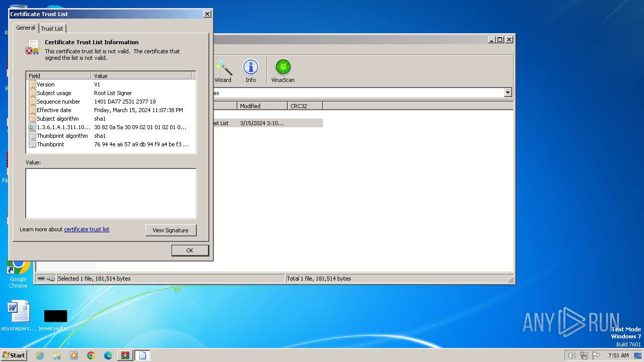Click the drive icon in WinRAR status bar
Viewport: 644px width, 362px height.
tap(41, 279)
